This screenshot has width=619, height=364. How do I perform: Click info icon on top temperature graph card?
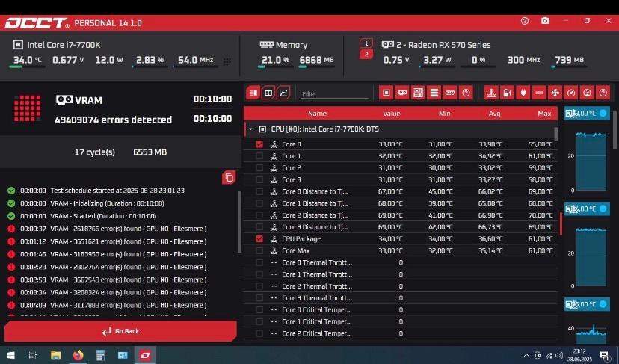pyautogui.click(x=603, y=114)
